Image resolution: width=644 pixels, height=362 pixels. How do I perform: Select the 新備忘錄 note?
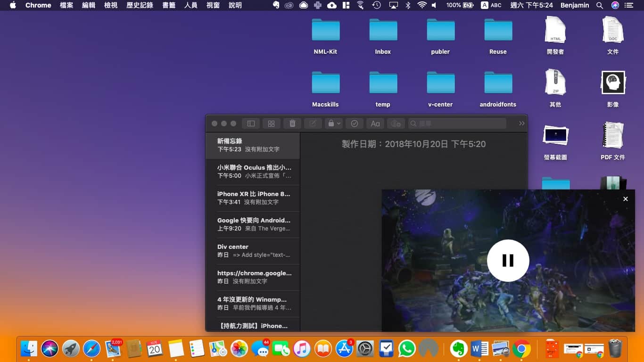coord(253,146)
